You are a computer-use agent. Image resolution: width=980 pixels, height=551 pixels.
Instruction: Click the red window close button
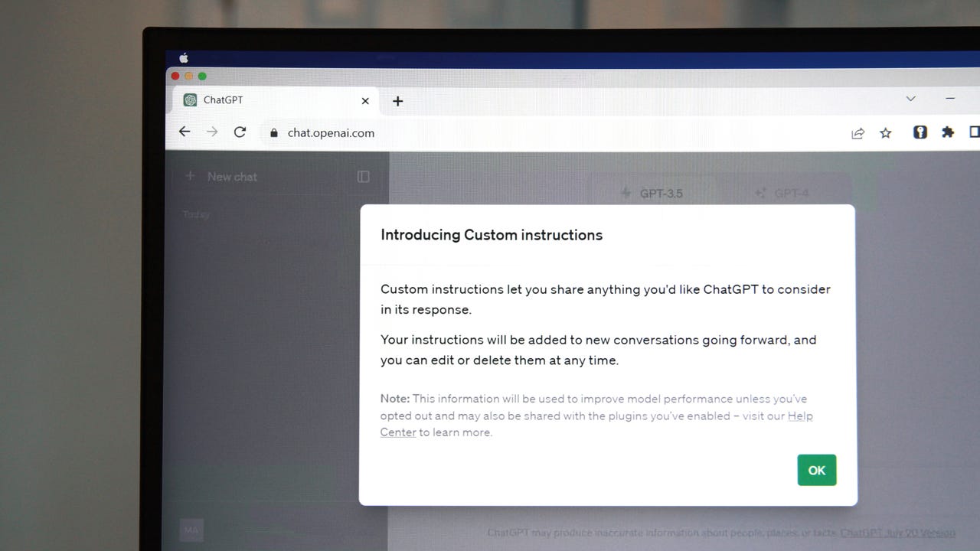175,76
